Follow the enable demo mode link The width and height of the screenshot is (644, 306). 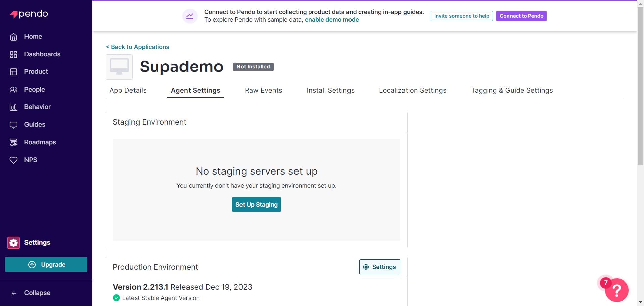coord(332,20)
